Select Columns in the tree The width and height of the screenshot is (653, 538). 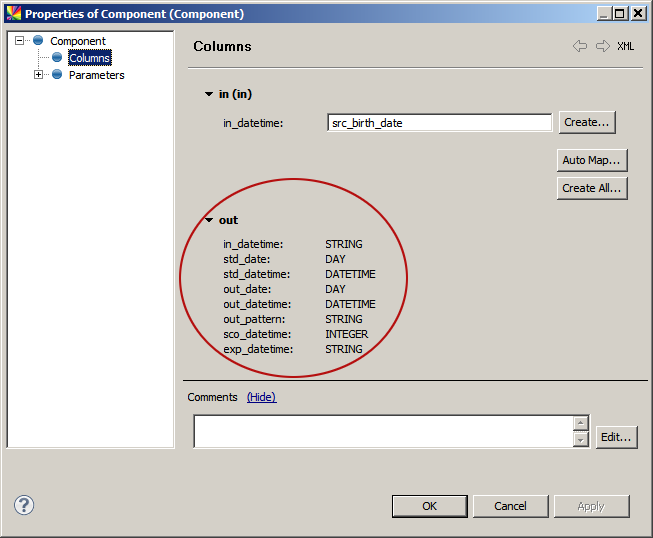[89, 58]
